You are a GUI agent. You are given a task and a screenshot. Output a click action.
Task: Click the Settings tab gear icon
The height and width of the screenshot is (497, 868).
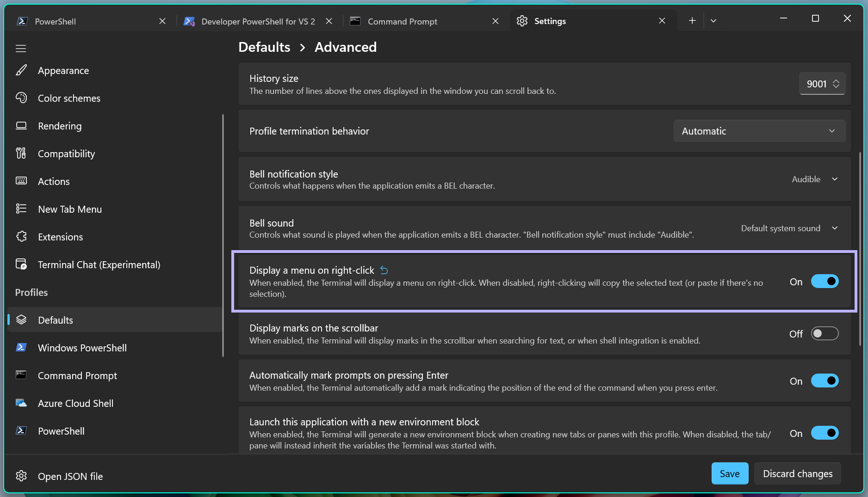(x=522, y=21)
